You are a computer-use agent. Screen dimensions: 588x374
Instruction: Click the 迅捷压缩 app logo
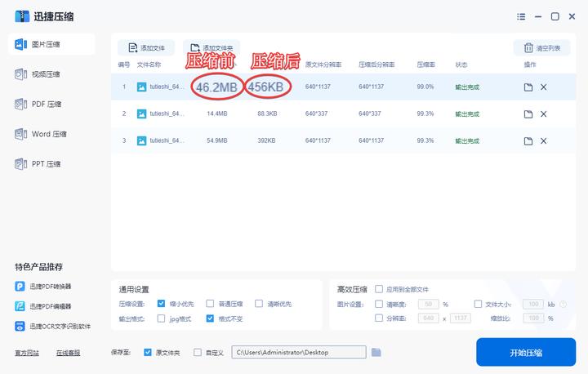[x=22, y=16]
